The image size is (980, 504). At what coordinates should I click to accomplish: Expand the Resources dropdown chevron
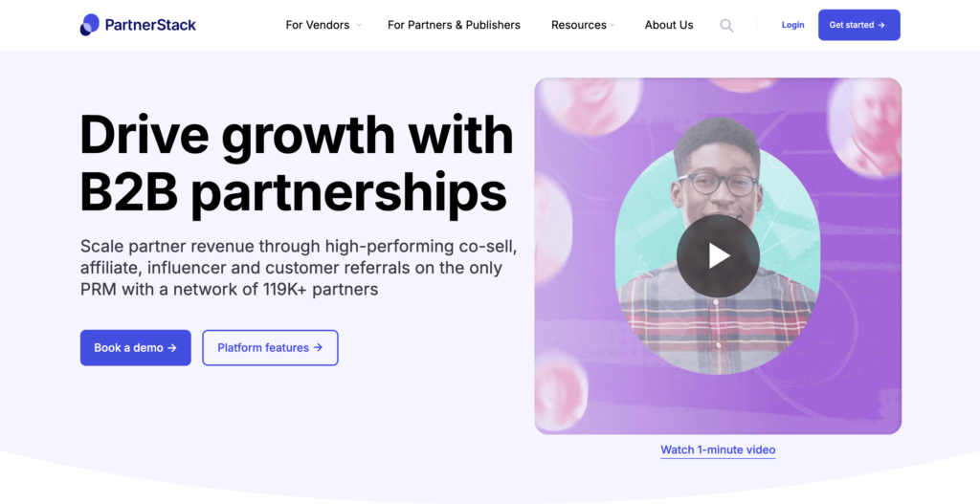pos(612,26)
